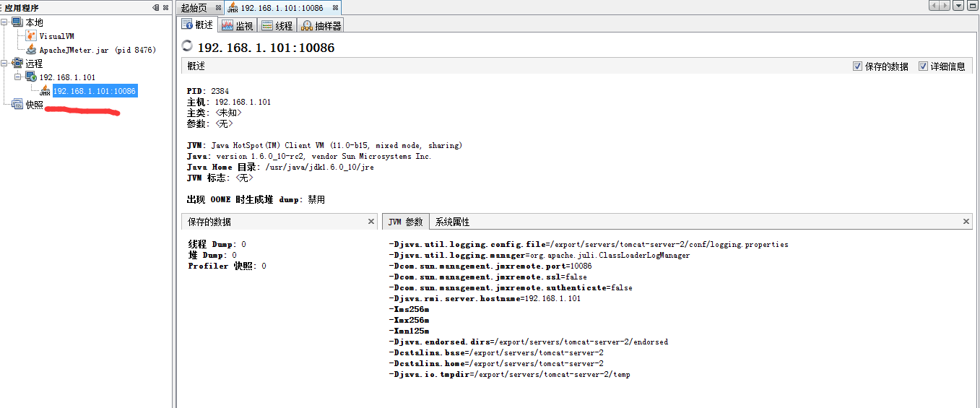
Task: Click the jmxremote.authenticate=false argument line
Action: point(510,287)
